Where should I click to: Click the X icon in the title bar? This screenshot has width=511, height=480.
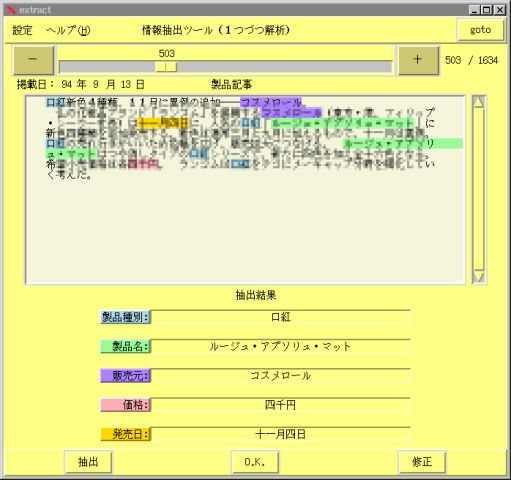[11, 10]
